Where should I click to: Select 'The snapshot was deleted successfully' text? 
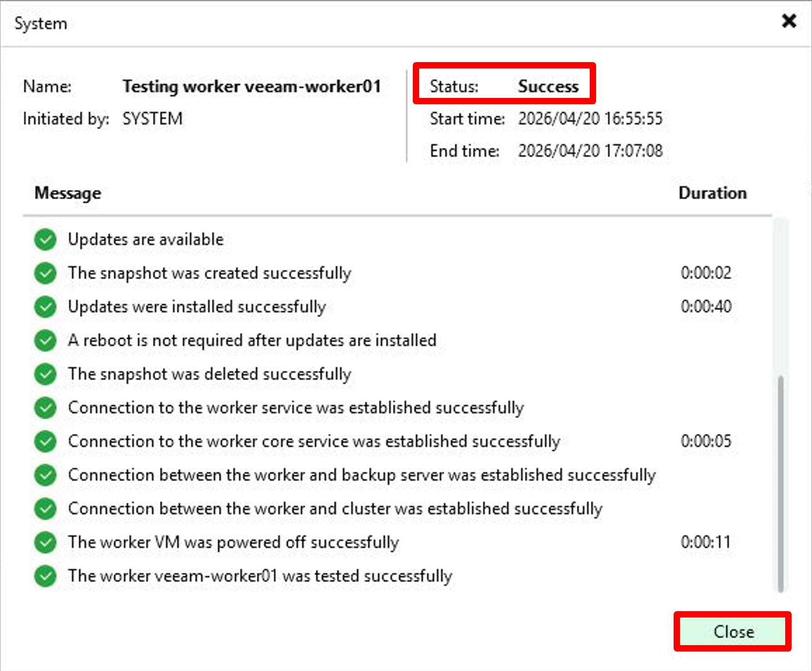pos(210,374)
